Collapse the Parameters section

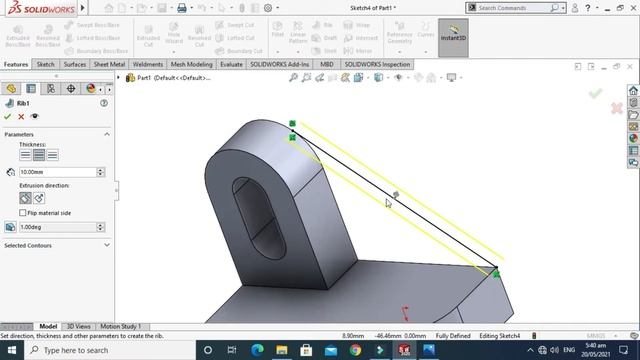click(107, 134)
